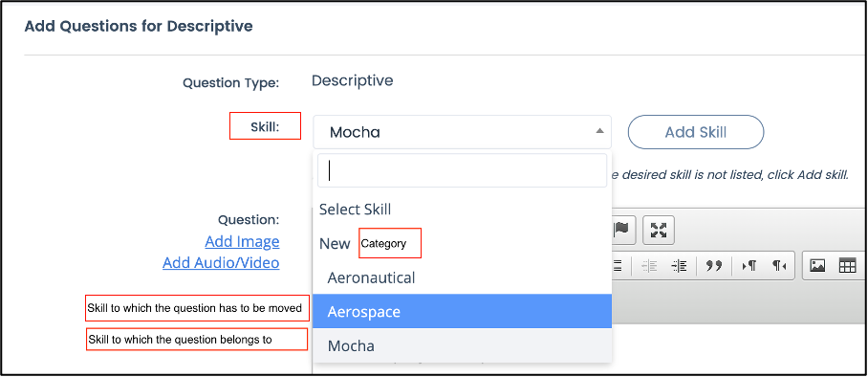Click the flag/anchor icon in editor toolbar
The height and width of the screenshot is (377, 868).
pyautogui.click(x=623, y=230)
